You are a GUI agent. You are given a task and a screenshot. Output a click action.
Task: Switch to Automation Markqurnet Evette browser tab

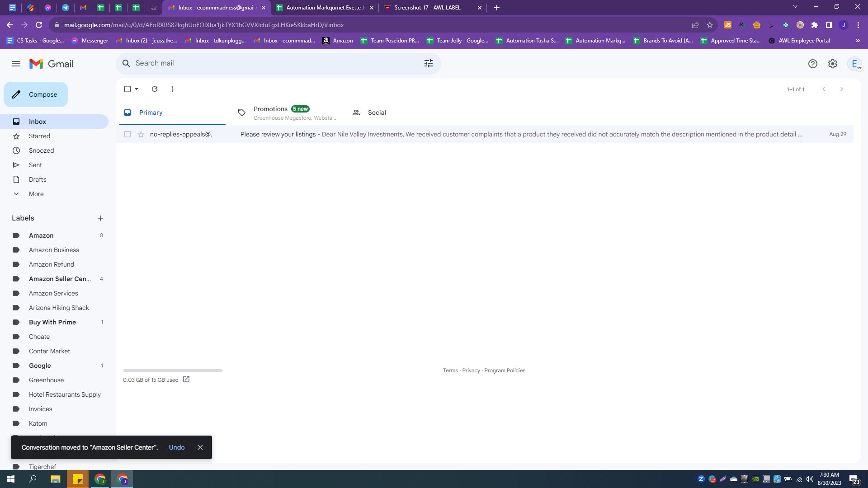[324, 8]
